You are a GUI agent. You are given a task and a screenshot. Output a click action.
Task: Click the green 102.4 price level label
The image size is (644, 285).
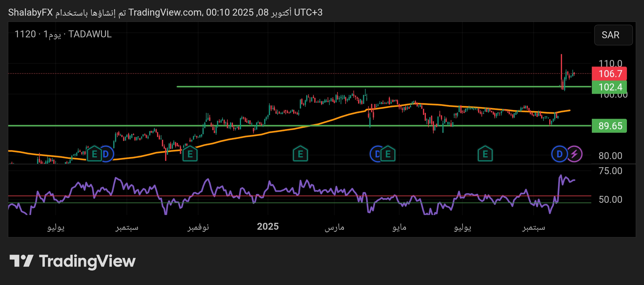coord(609,87)
